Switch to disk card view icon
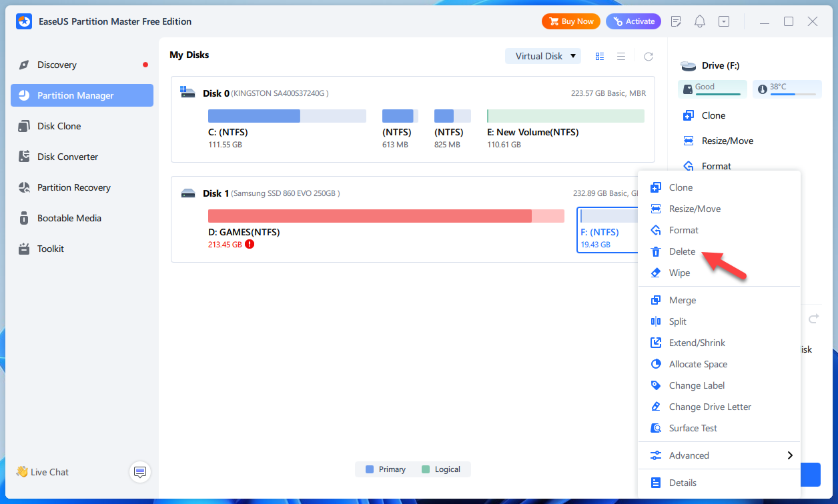 pyautogui.click(x=600, y=57)
